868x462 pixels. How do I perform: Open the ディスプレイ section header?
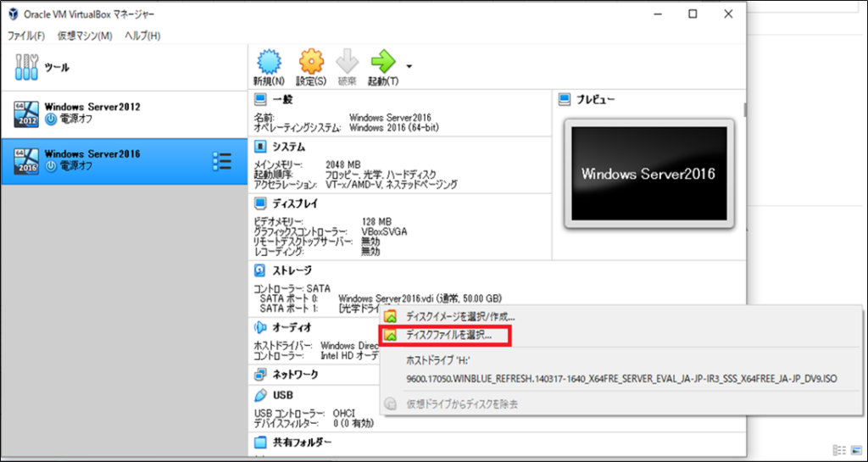pos(295,204)
